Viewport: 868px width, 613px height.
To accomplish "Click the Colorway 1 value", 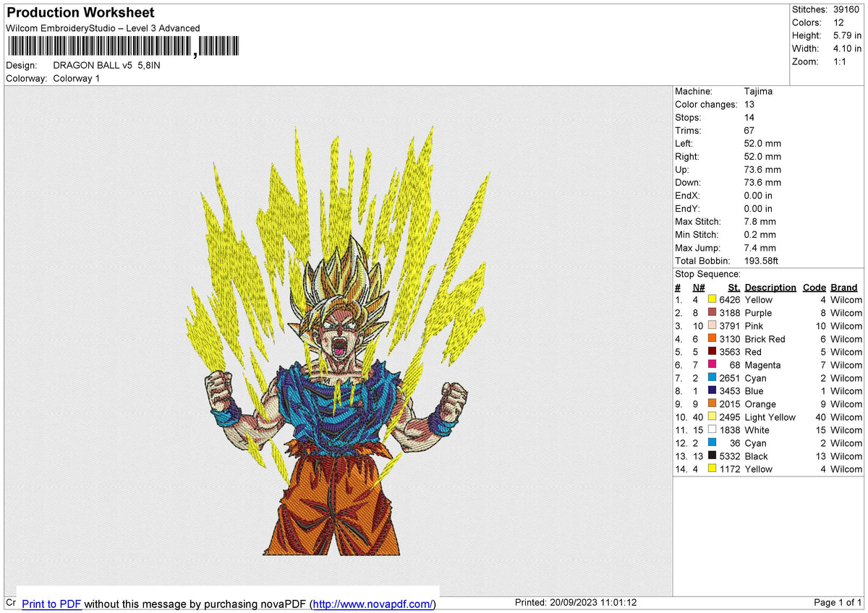I will click(77, 78).
